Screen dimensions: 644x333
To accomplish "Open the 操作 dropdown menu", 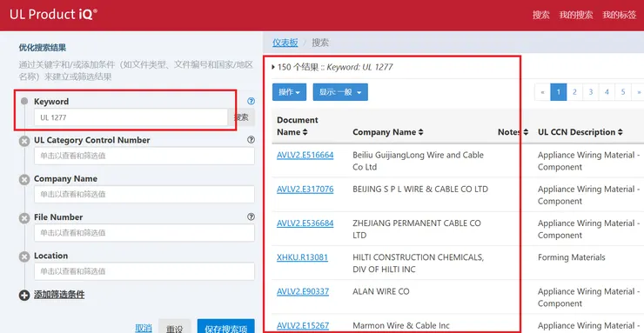I will click(x=289, y=92).
